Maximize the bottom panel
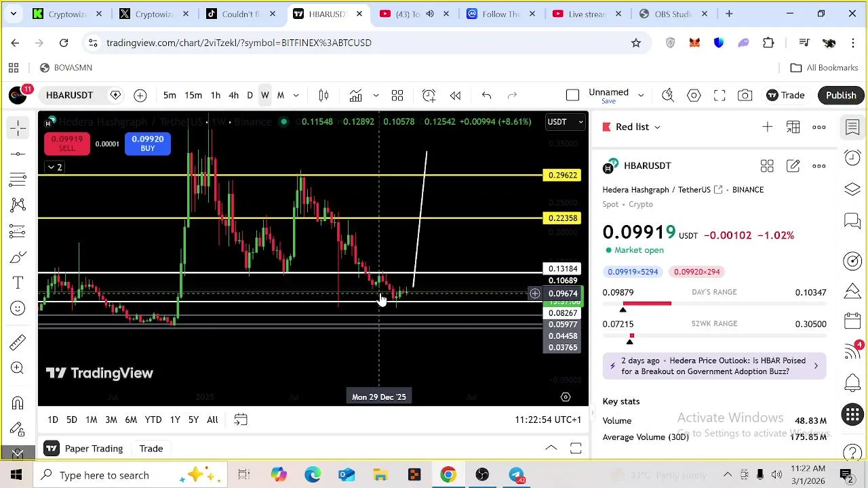 pyautogui.click(x=576, y=449)
